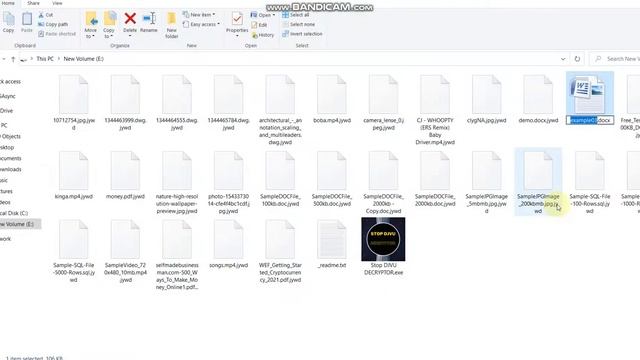The width and height of the screenshot is (640, 360).
Task: Open the New item dropdown
Action: coord(199,15)
